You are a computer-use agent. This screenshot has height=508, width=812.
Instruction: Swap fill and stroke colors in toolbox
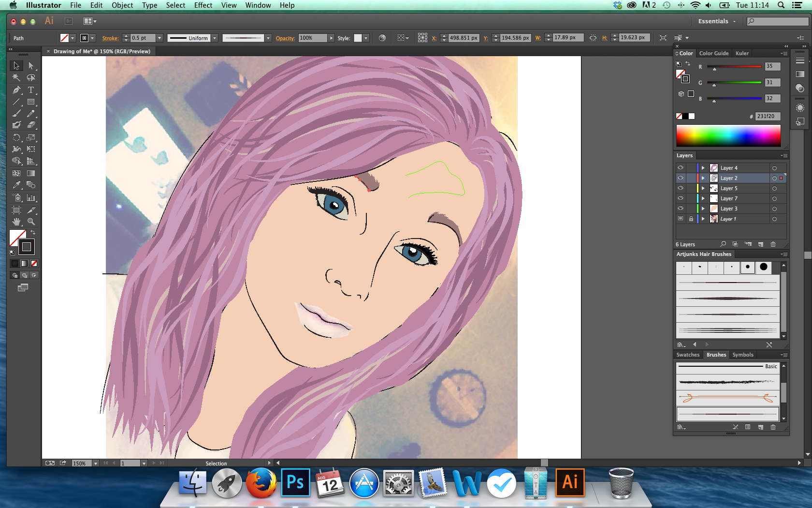coord(33,233)
